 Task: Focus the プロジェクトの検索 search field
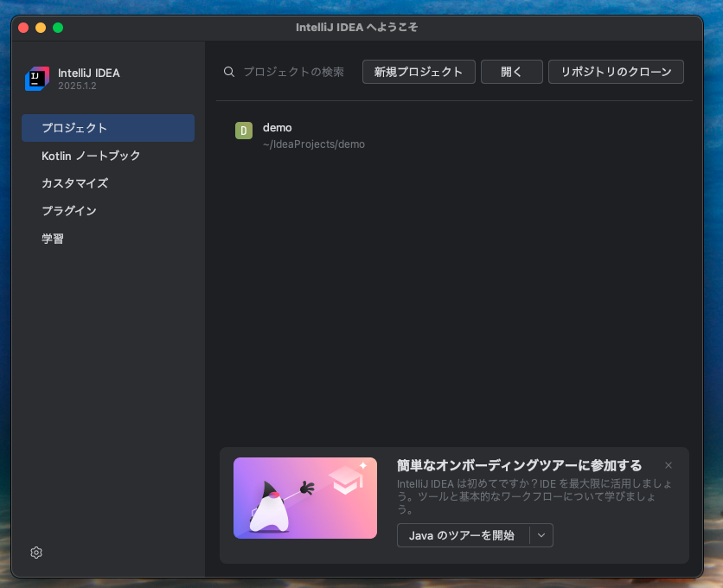[294, 72]
